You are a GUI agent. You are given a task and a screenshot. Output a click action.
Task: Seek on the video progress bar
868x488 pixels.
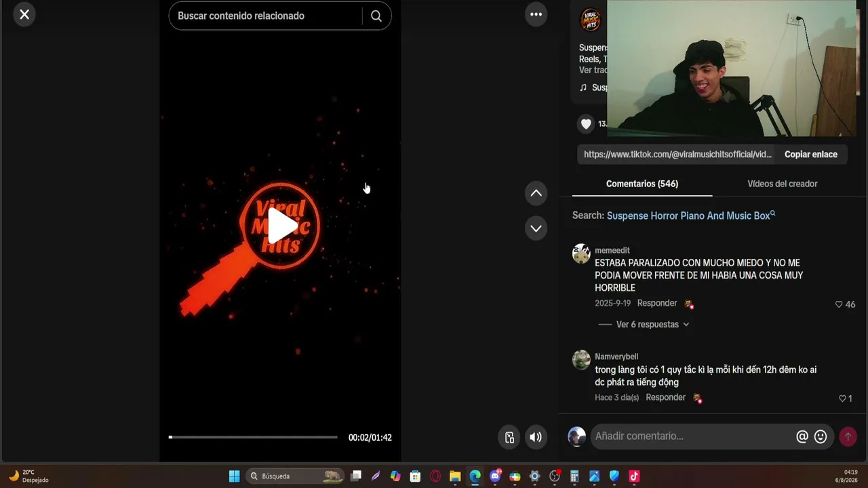[253, 437]
